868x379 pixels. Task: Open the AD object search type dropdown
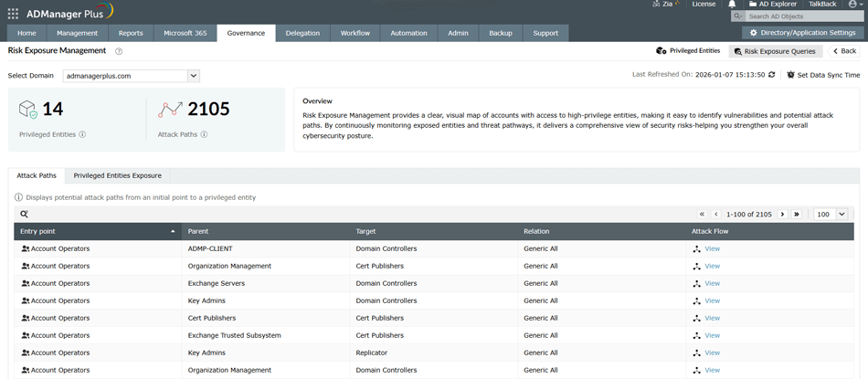tap(737, 16)
